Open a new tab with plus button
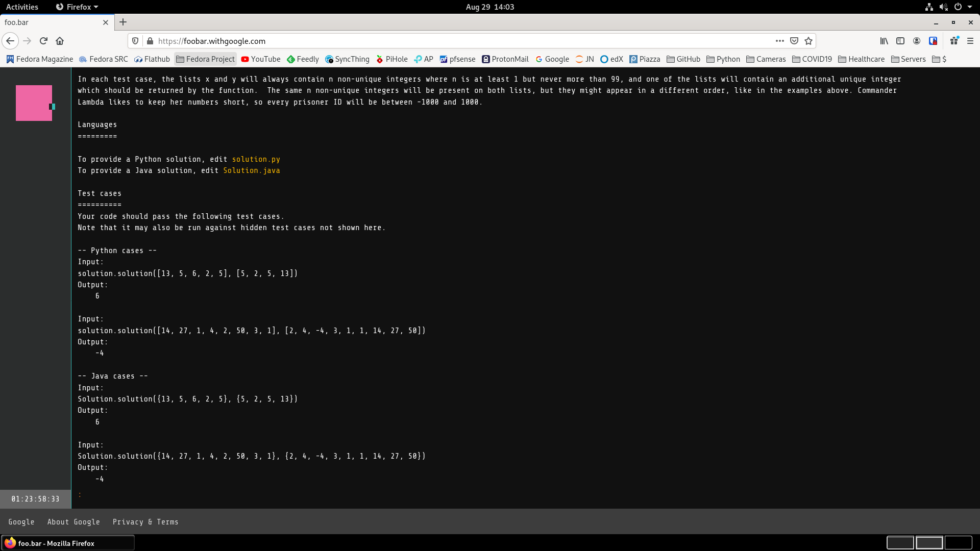 click(x=123, y=22)
